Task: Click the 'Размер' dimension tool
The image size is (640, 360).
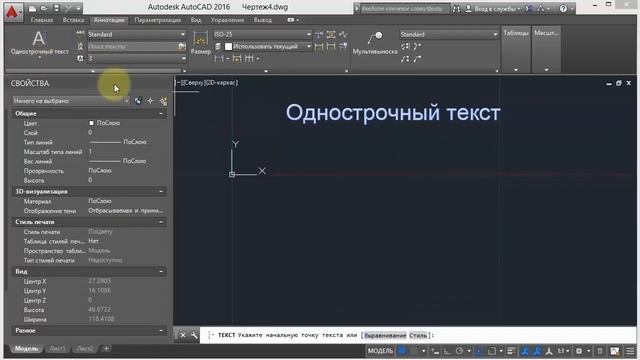Action: pyautogui.click(x=200, y=43)
